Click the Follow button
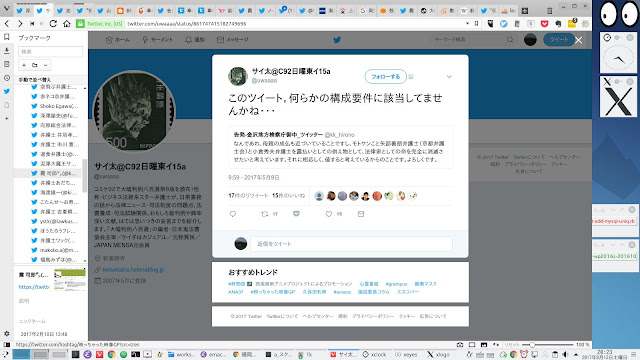 click(385, 76)
